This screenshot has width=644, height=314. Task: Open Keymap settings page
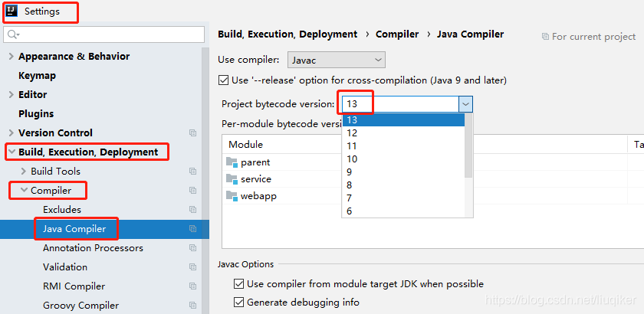(37, 76)
